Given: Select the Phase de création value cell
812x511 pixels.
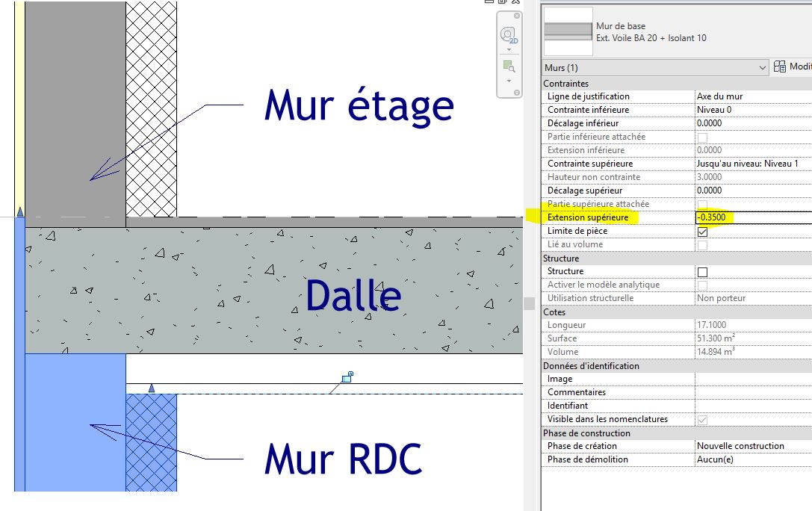Looking at the screenshot, I should click(752, 446).
